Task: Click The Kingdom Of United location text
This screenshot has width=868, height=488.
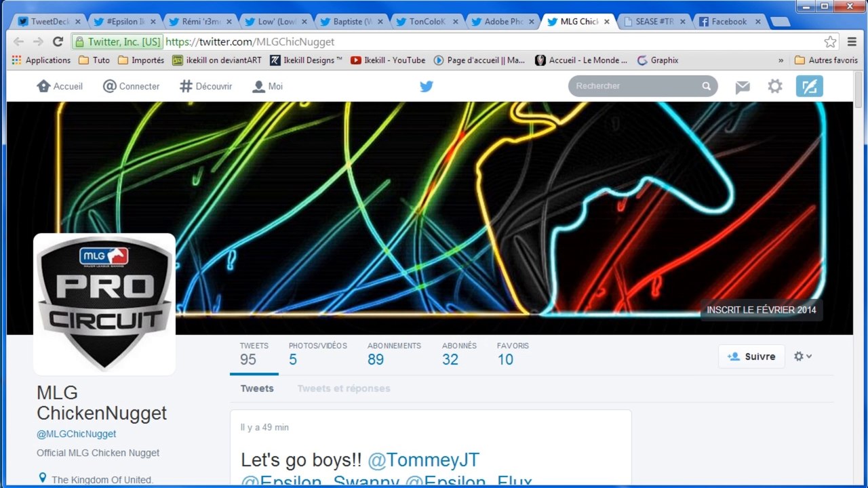Action: pos(102,480)
